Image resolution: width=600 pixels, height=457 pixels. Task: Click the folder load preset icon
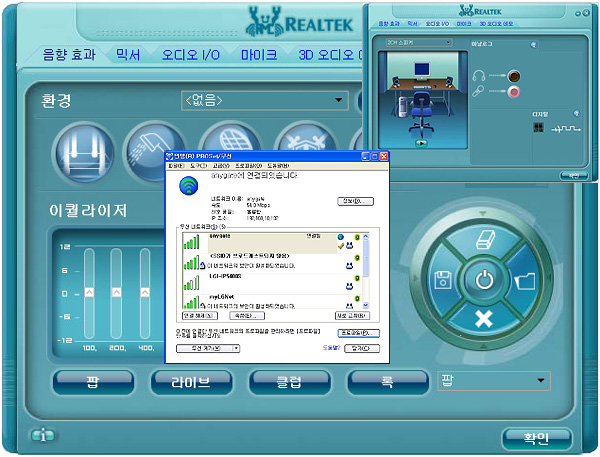(x=525, y=281)
